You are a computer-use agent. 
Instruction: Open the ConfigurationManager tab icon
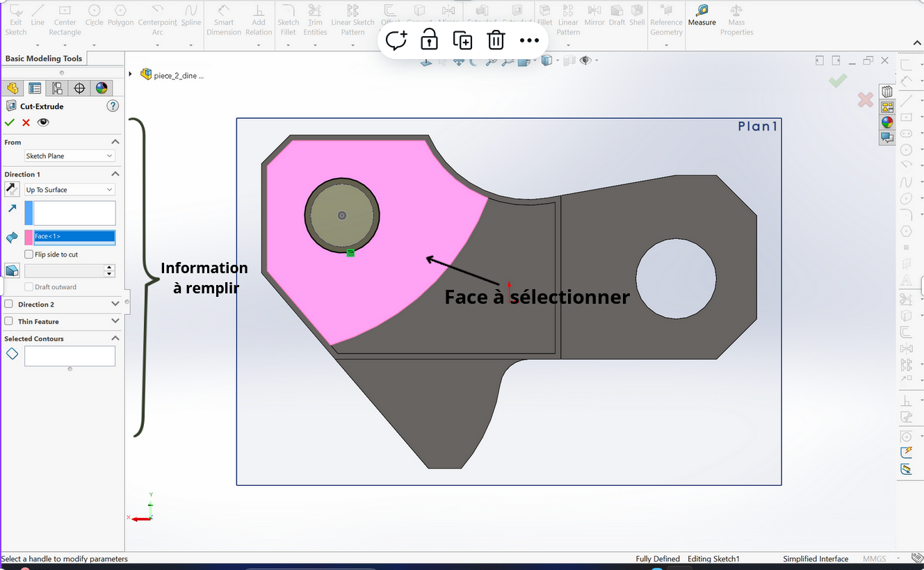tap(57, 88)
